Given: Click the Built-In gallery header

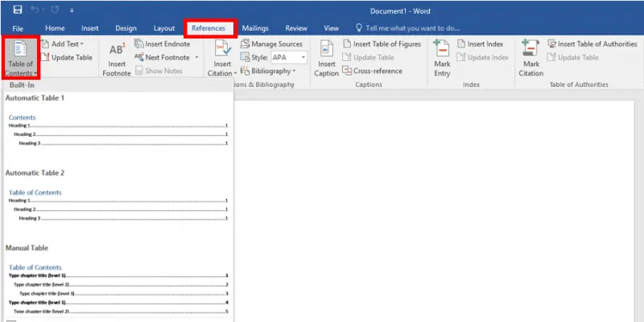Looking at the screenshot, I should (118, 85).
